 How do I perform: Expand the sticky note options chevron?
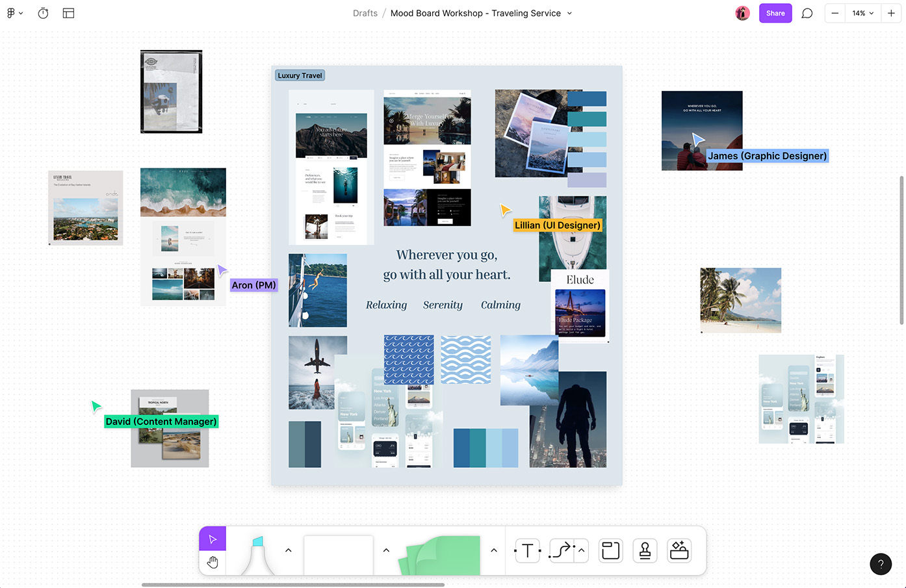pyautogui.click(x=494, y=550)
